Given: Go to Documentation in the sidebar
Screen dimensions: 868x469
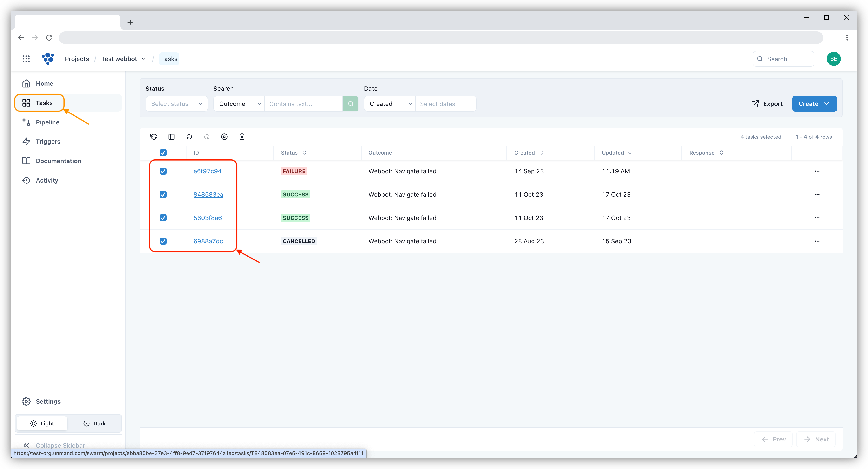Looking at the screenshot, I should [58, 161].
